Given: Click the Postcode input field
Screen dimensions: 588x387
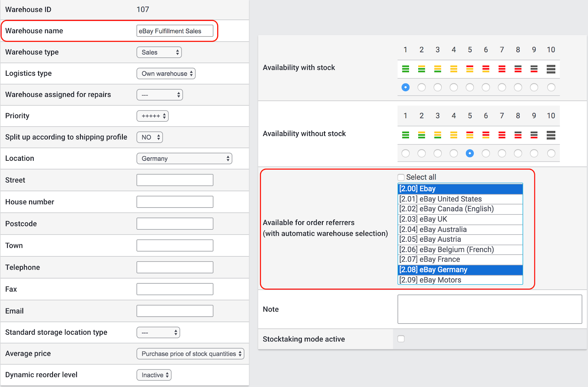Looking at the screenshot, I should 175,224.
